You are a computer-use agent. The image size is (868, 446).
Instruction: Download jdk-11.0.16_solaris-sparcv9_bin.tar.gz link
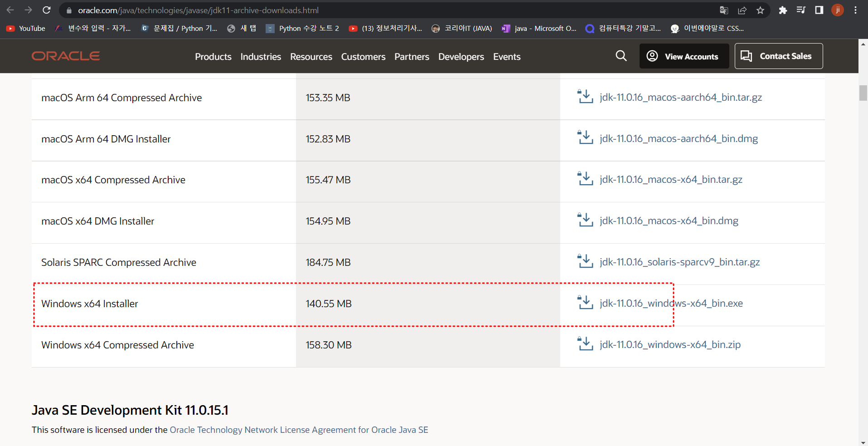(x=679, y=262)
